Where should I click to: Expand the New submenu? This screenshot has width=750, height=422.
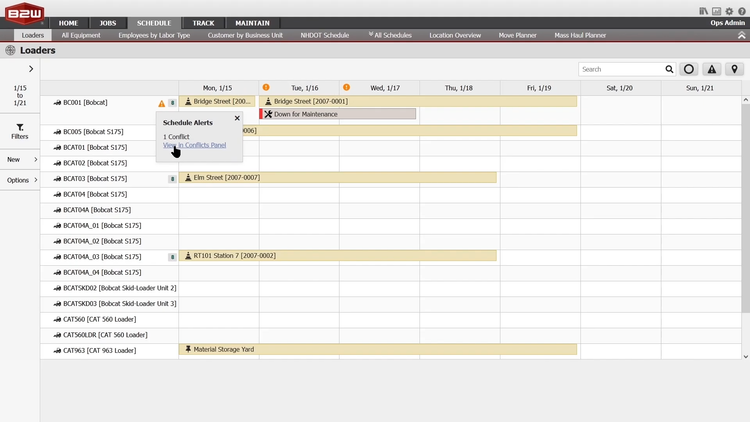[20, 159]
